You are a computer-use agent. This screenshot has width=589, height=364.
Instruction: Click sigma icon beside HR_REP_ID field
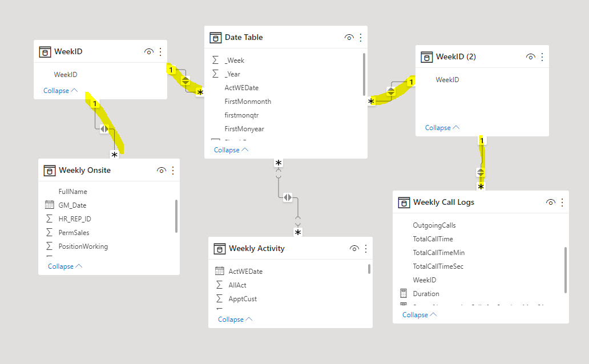tap(49, 219)
